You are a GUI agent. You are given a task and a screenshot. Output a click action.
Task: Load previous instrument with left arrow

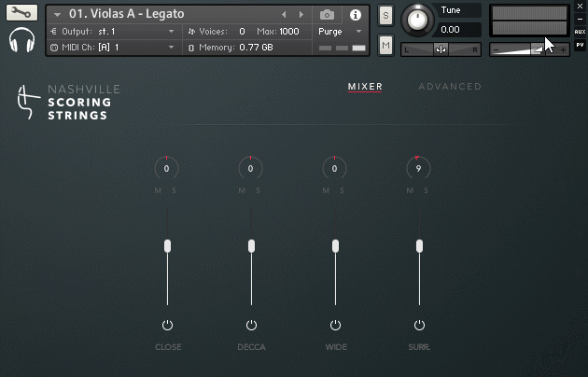pyautogui.click(x=284, y=15)
